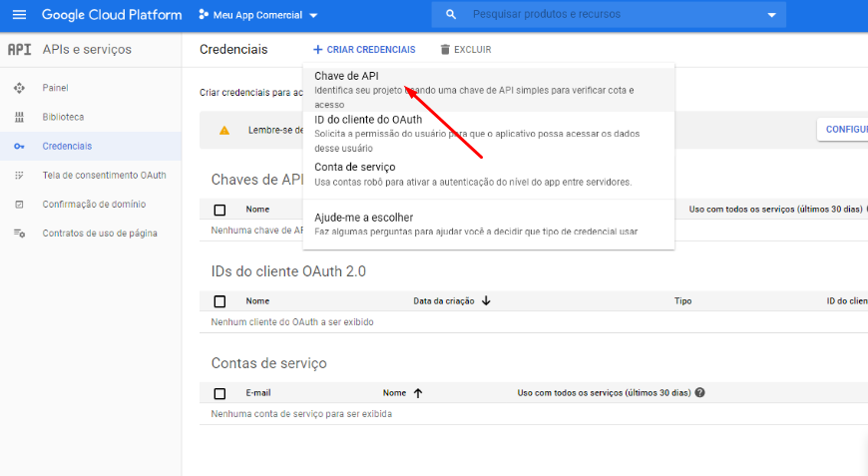Open Painel in the sidebar
Image resolution: width=868 pixels, height=476 pixels.
click(55, 88)
